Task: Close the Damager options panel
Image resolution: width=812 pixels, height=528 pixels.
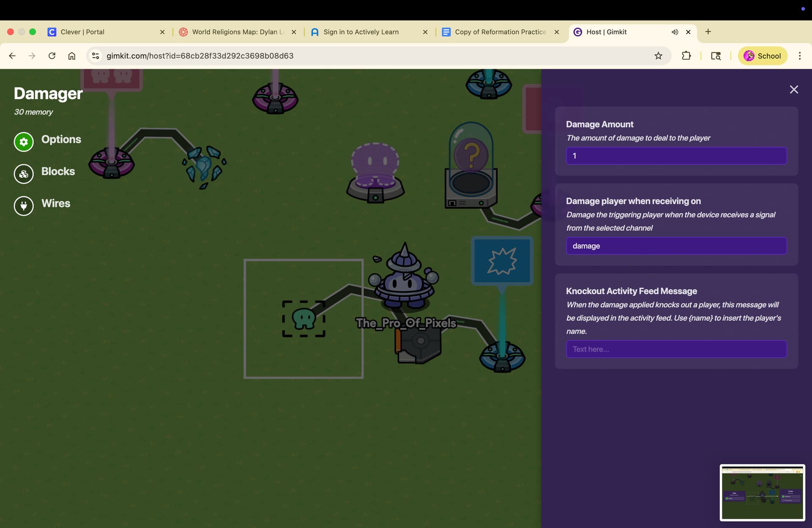Action: coord(794,90)
